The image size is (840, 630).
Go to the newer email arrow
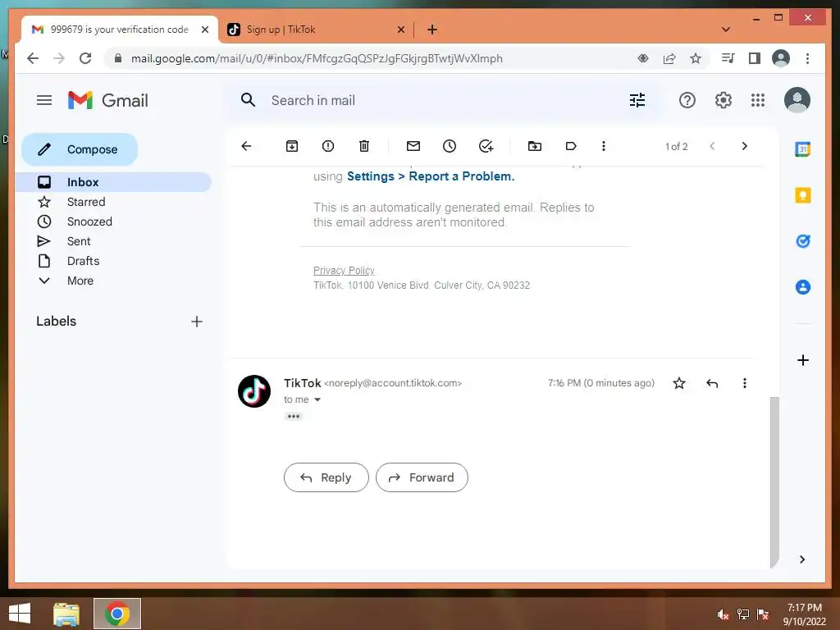[x=712, y=146]
